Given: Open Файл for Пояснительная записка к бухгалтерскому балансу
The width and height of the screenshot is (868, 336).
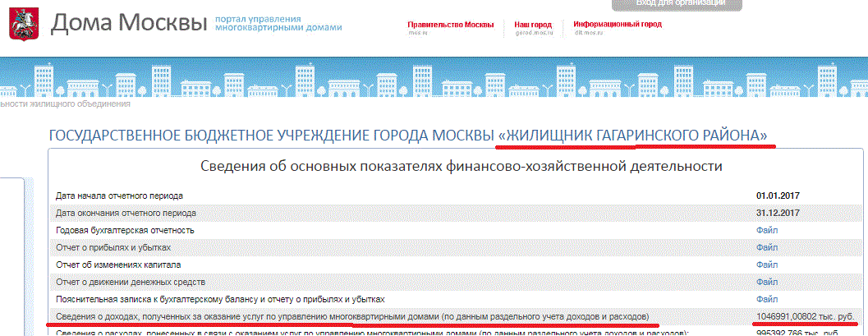Looking at the screenshot, I should 767,299.
